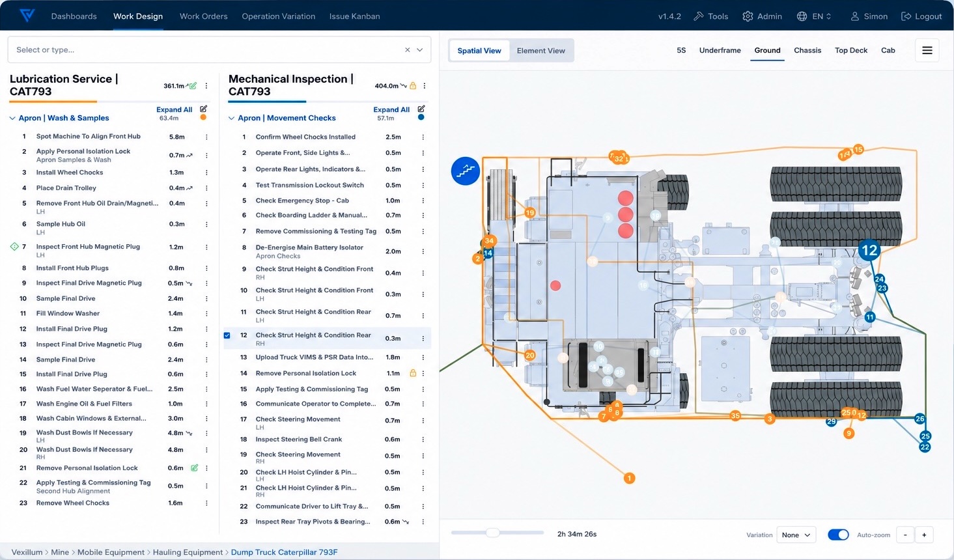Screen dimensions: 954x560
Task: Edit the Wash & Samples section
Action: click(203, 109)
